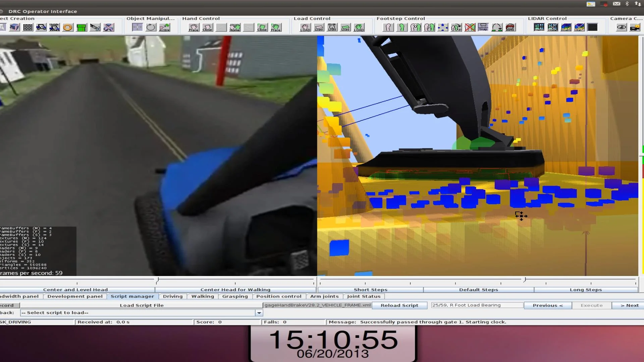The height and width of the screenshot is (362, 644).
Task: Select the rotate object icon
Action: pos(151,27)
